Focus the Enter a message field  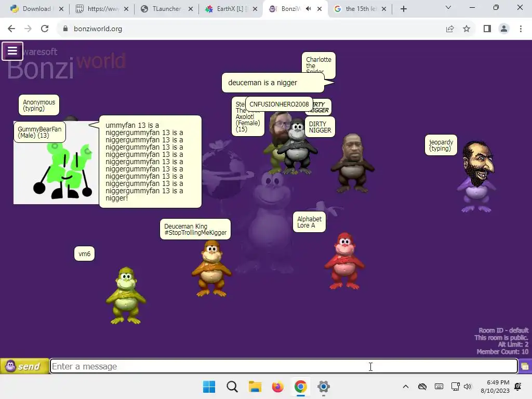coord(284,366)
